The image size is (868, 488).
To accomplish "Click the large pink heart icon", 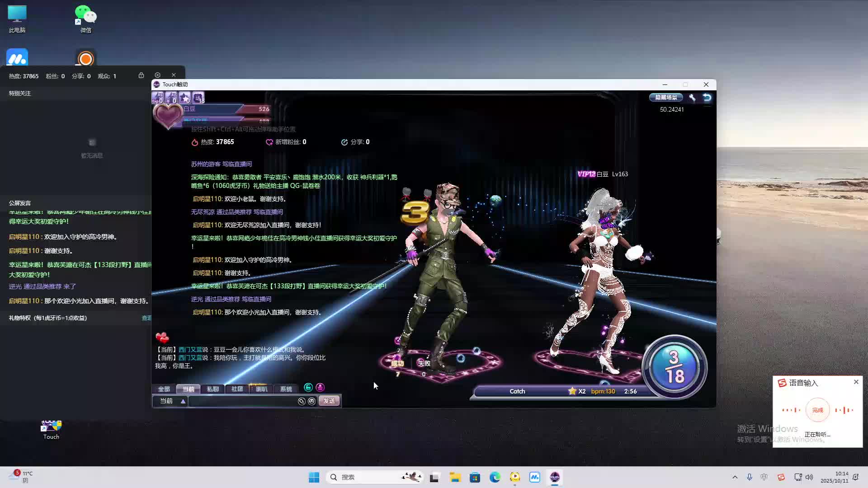I will [x=168, y=116].
